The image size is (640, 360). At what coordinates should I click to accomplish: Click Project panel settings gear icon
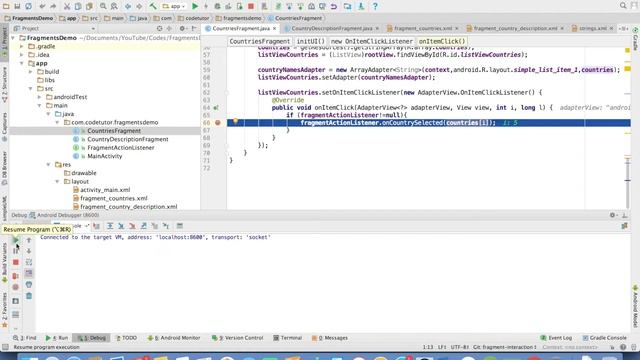point(182,28)
